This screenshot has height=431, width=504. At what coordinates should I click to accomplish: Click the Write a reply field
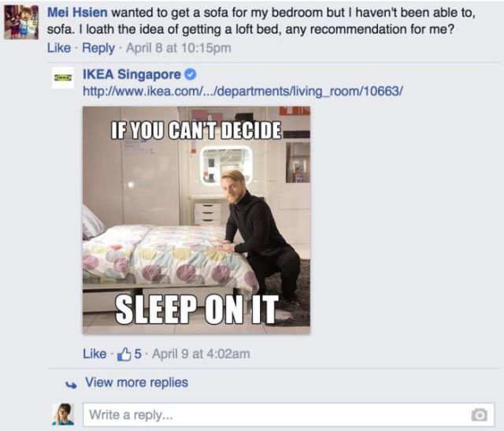(x=289, y=415)
